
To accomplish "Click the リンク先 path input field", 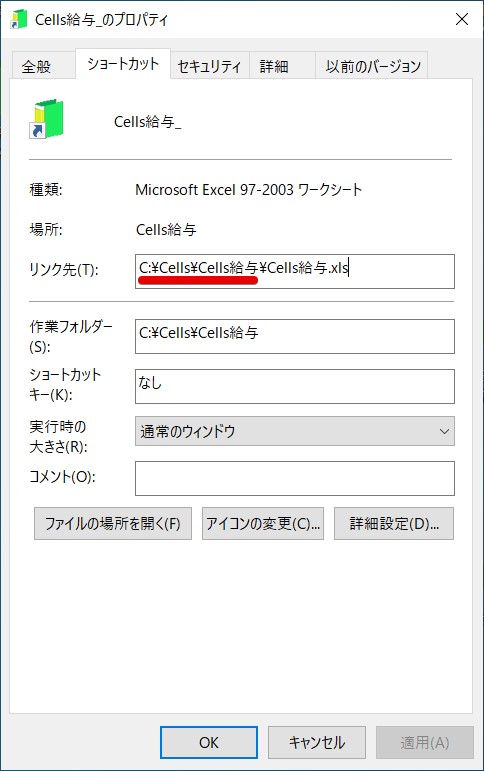I will tap(295, 271).
